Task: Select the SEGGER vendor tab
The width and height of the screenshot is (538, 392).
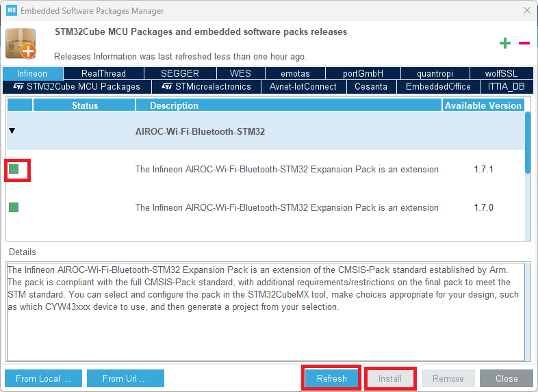Action: point(180,73)
